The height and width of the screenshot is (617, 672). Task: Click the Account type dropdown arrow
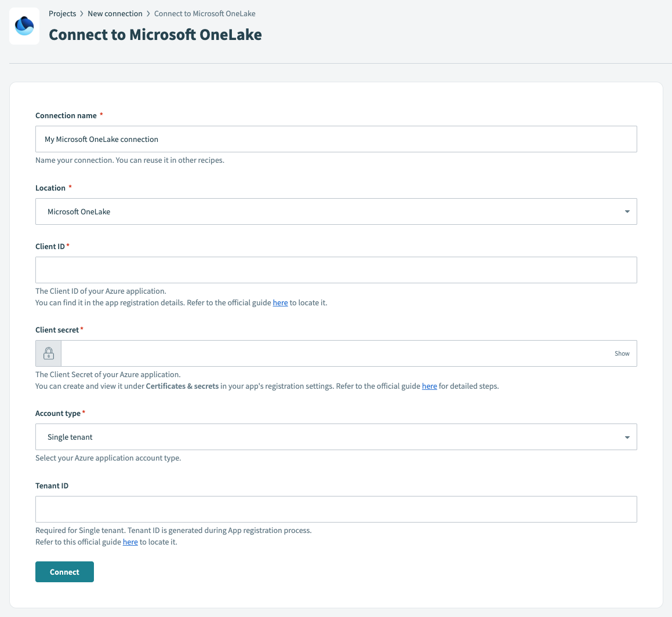click(627, 437)
